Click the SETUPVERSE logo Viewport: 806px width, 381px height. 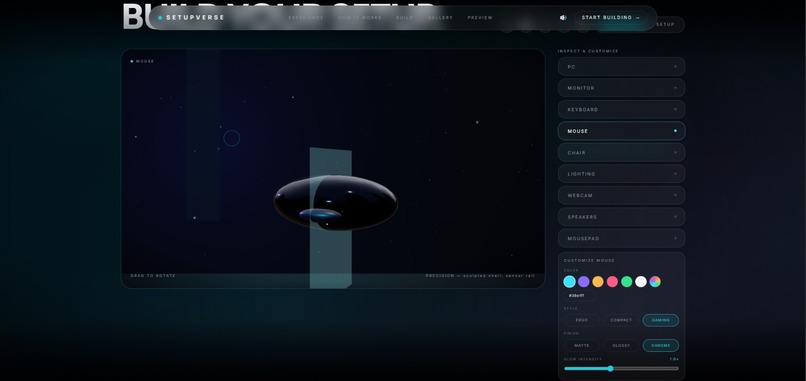point(192,17)
